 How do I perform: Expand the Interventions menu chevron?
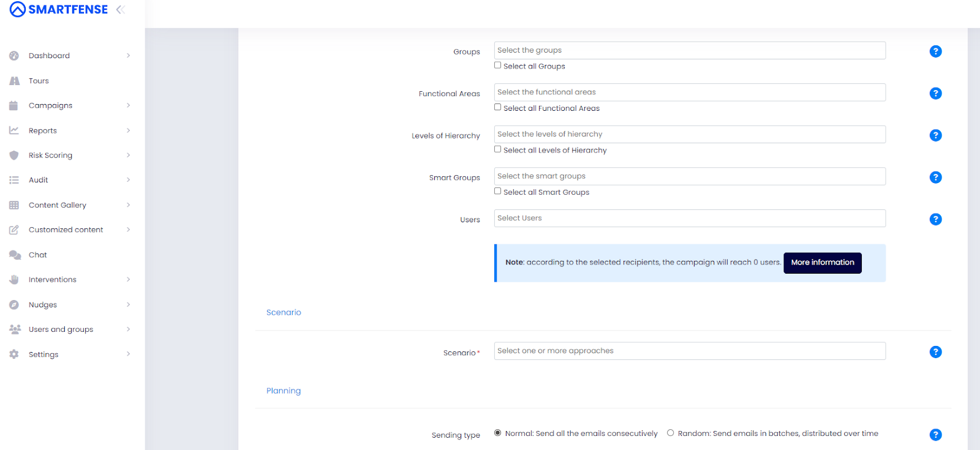[x=129, y=280]
